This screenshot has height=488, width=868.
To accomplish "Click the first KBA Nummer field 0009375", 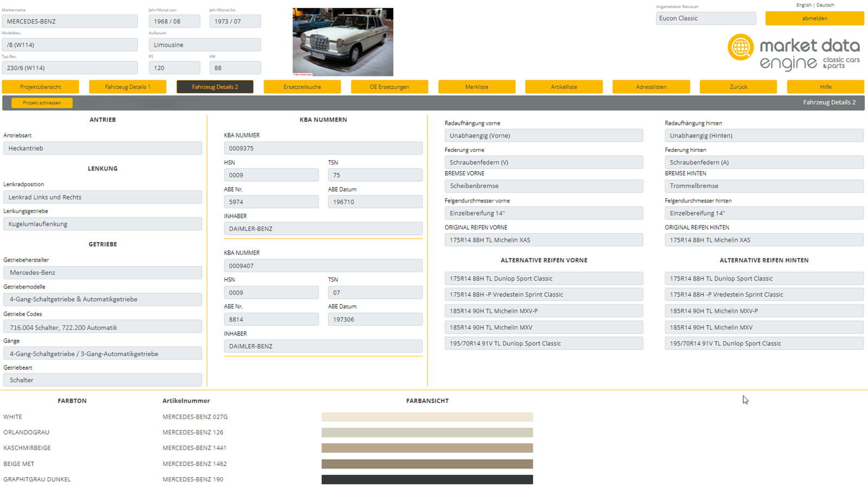I will click(x=323, y=148).
